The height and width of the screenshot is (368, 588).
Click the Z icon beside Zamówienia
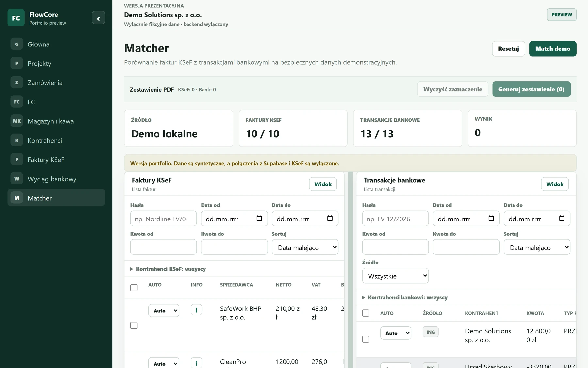click(x=17, y=83)
